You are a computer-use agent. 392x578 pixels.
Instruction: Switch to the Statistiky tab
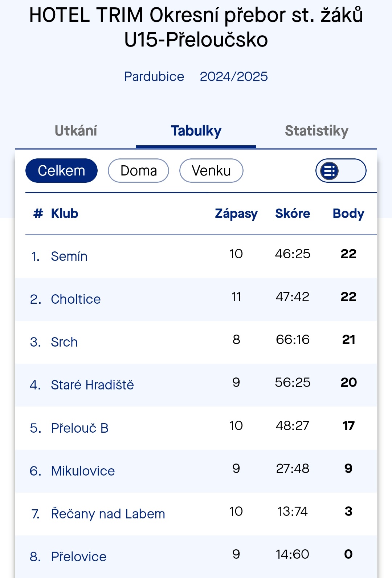pos(317,131)
